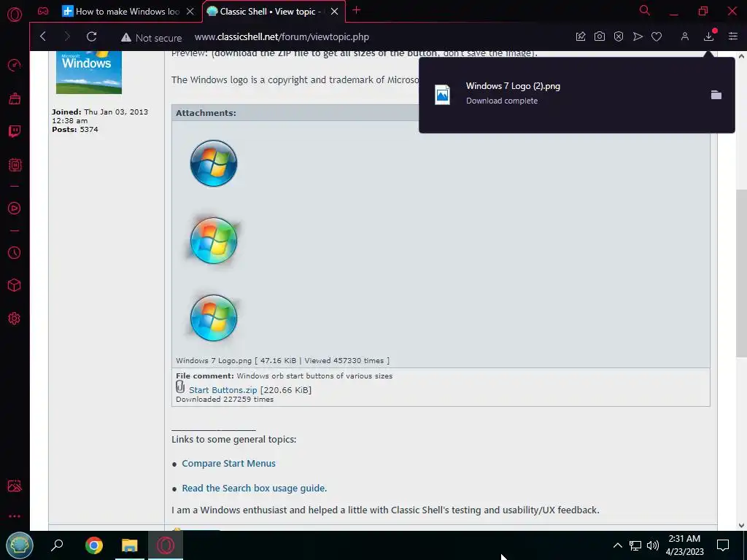Open the profile account icon
Image resolution: width=747 pixels, height=560 pixels.
[684, 36]
